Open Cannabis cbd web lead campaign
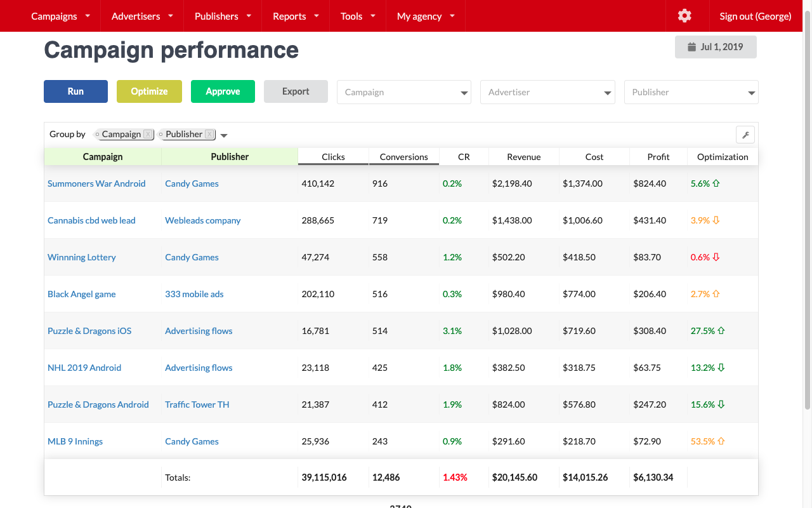812x508 pixels. (91, 220)
